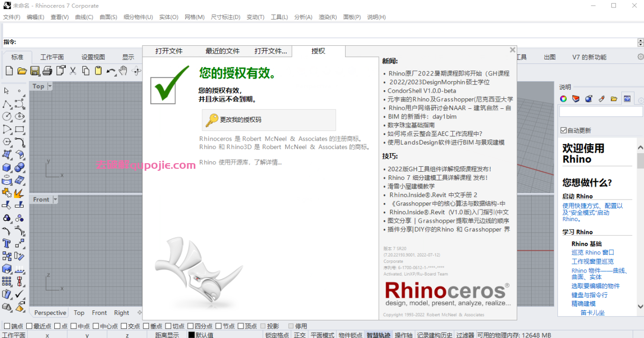Click the Cut scissors icon
644x338 pixels.
tap(73, 71)
